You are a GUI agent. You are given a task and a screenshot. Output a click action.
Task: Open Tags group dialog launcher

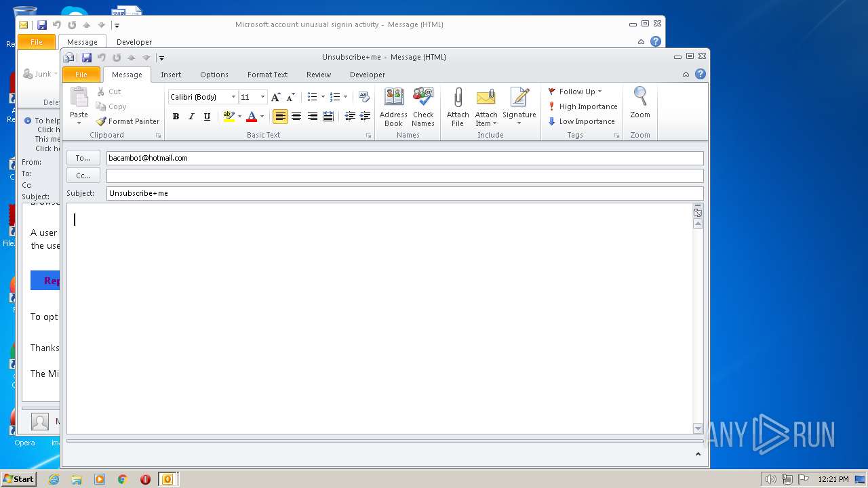[x=617, y=136]
